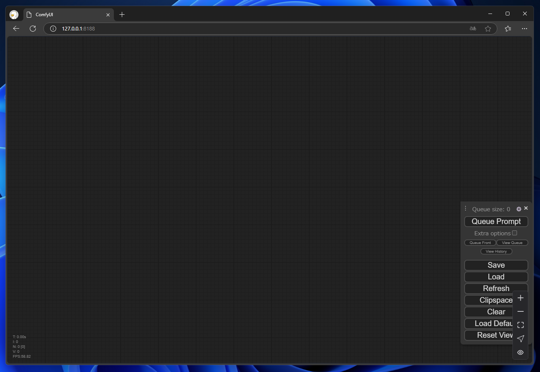
Task: Click the Queue Prompt button
Action: 496,221
